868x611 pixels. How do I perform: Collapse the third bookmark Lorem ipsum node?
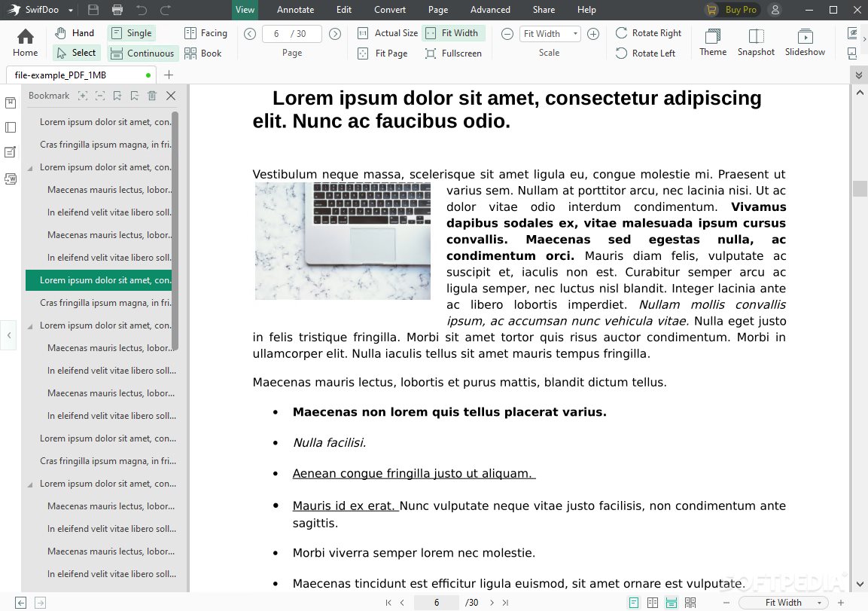(30, 168)
